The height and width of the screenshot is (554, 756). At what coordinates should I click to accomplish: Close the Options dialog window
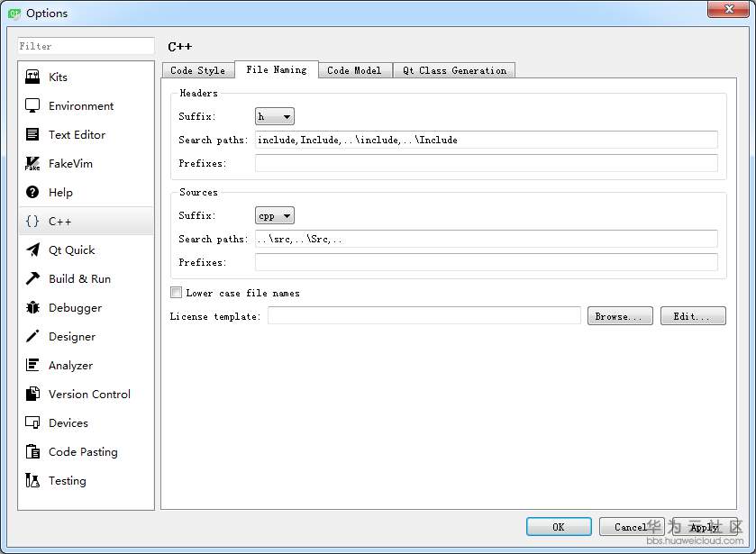point(729,9)
